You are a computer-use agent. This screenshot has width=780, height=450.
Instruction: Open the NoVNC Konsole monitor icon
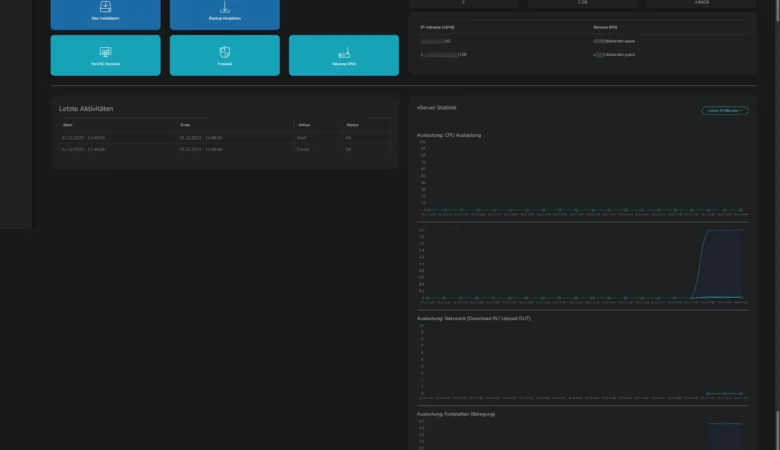click(105, 52)
